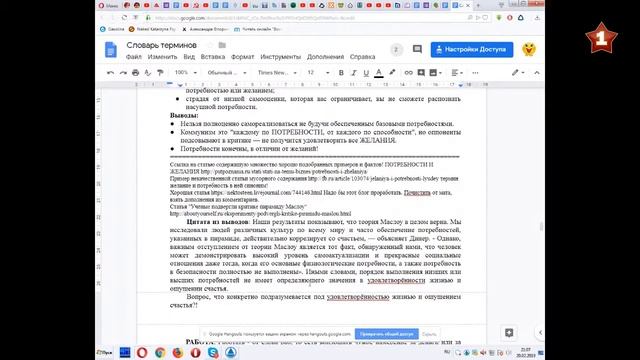Viewport: 640px width, 360px height.
Task: Open the paragraph style dropdown Обычный
Action: click(227, 73)
